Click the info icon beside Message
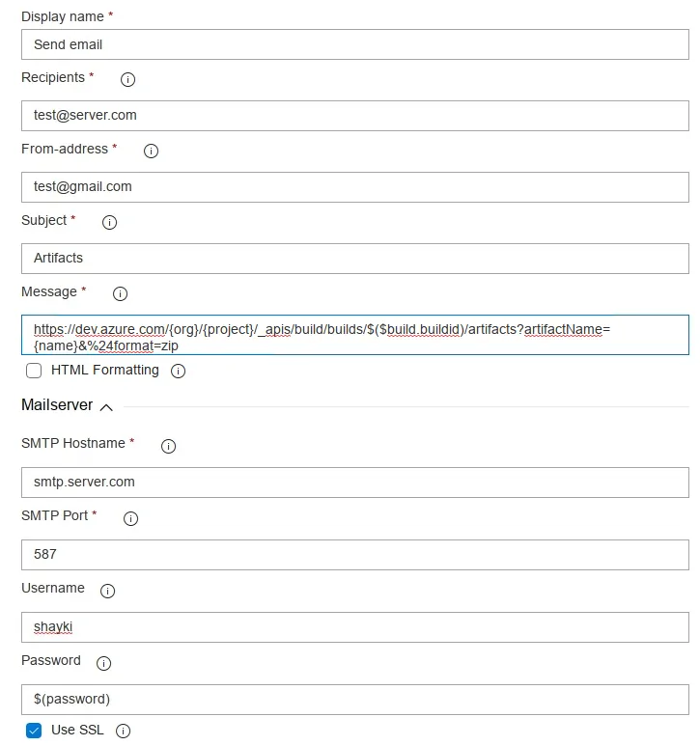 (x=121, y=293)
